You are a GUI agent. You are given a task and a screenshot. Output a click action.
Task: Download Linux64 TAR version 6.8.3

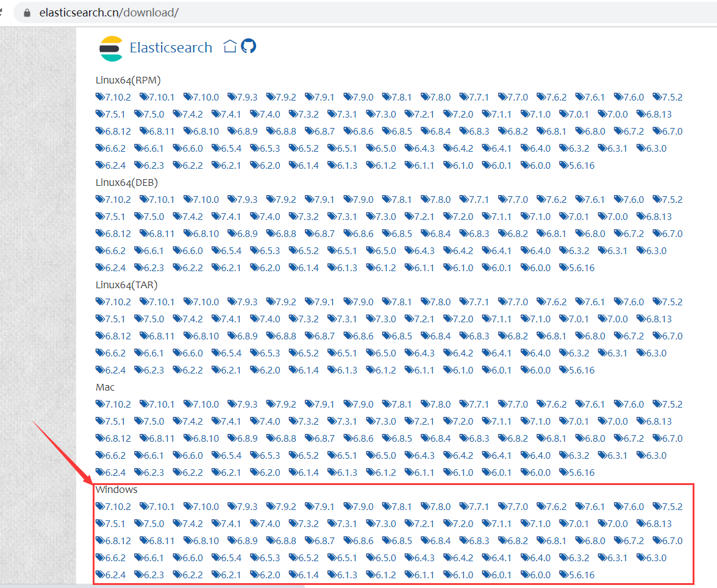(474, 336)
